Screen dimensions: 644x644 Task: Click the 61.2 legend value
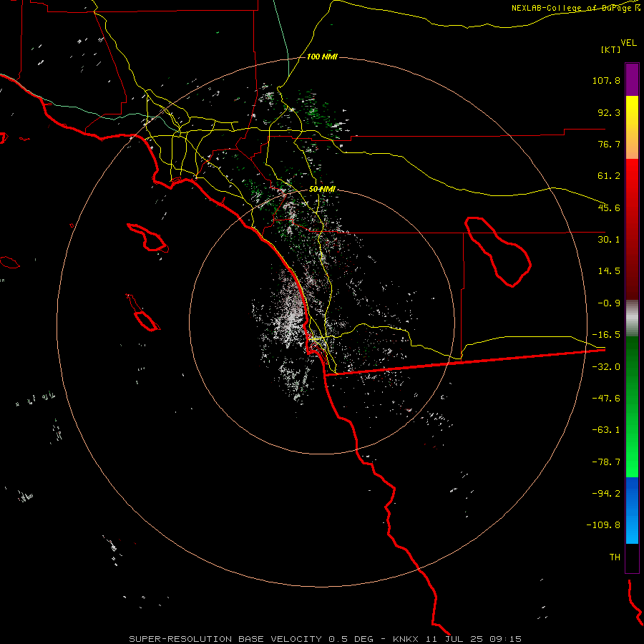[x=609, y=176]
